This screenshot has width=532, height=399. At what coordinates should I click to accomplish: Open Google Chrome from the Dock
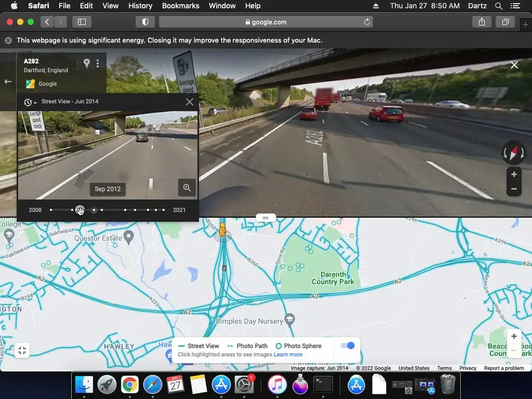(x=129, y=385)
